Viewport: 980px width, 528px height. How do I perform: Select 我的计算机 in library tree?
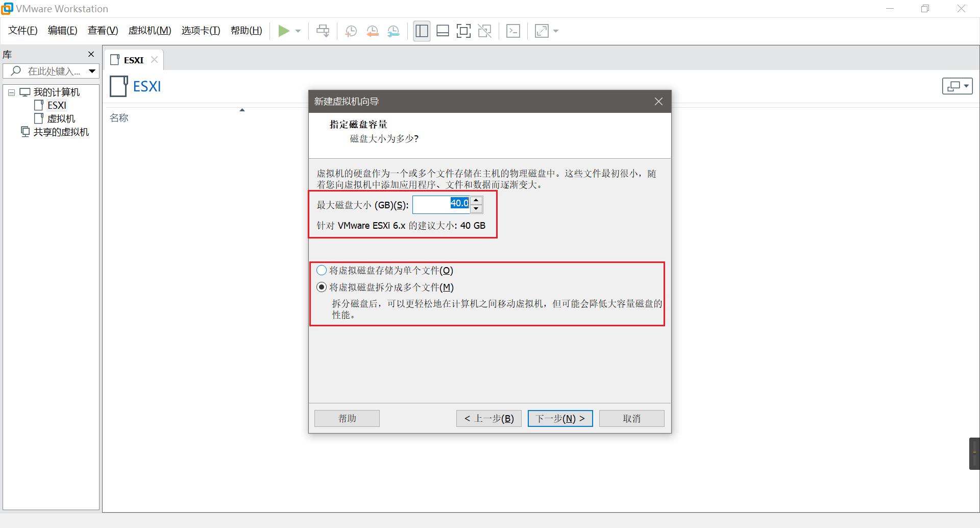[x=57, y=92]
